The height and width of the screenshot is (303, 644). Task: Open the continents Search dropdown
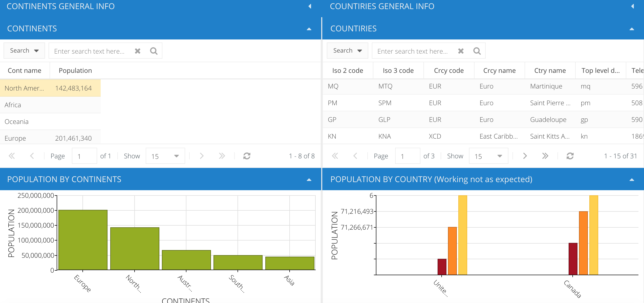click(24, 51)
